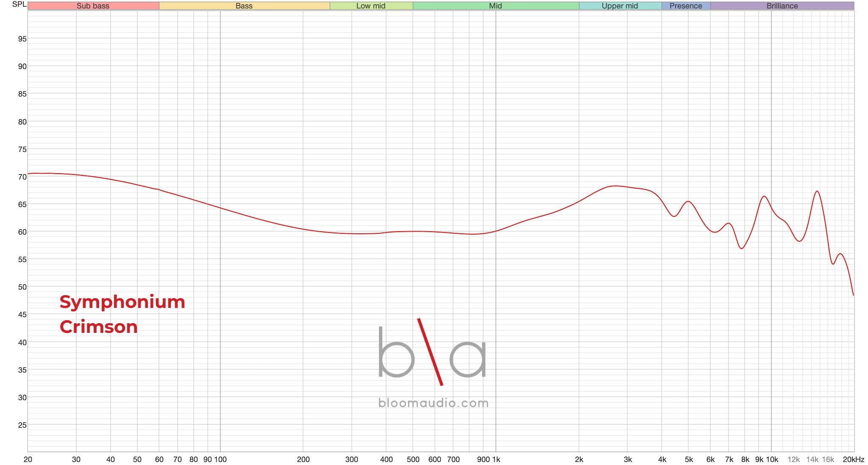868x465 pixels.
Task: Select the 300 Hz frequency axis label
Action: (x=351, y=459)
